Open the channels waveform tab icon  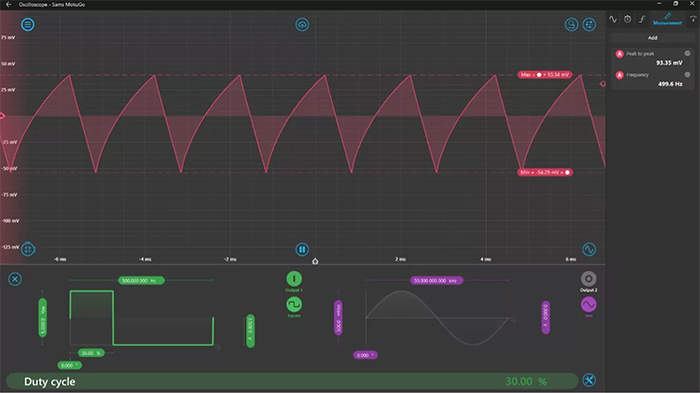(613, 19)
